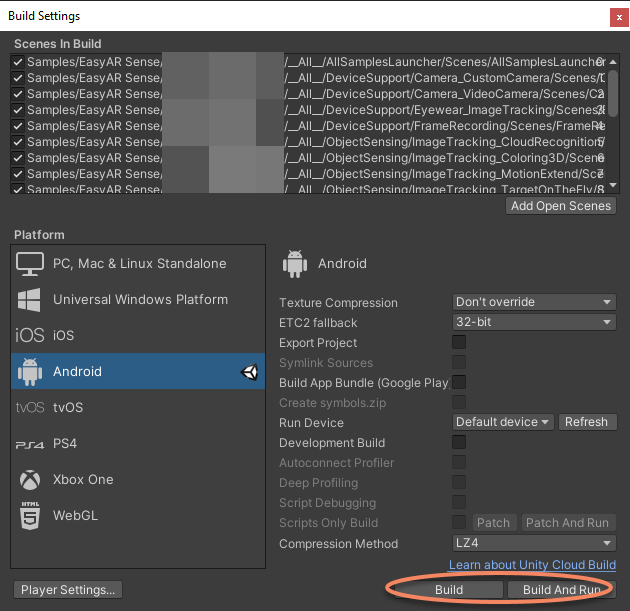Open Learn about Unity Cloud Build link

(532, 566)
